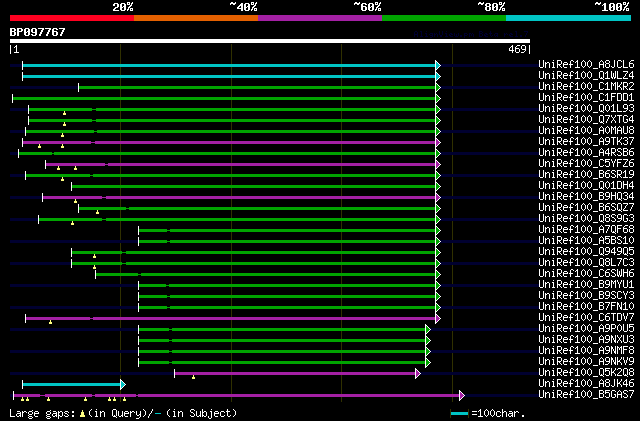Click the short cyan A8JK46 alignment bar
640x421 pixels.
click(x=71, y=384)
